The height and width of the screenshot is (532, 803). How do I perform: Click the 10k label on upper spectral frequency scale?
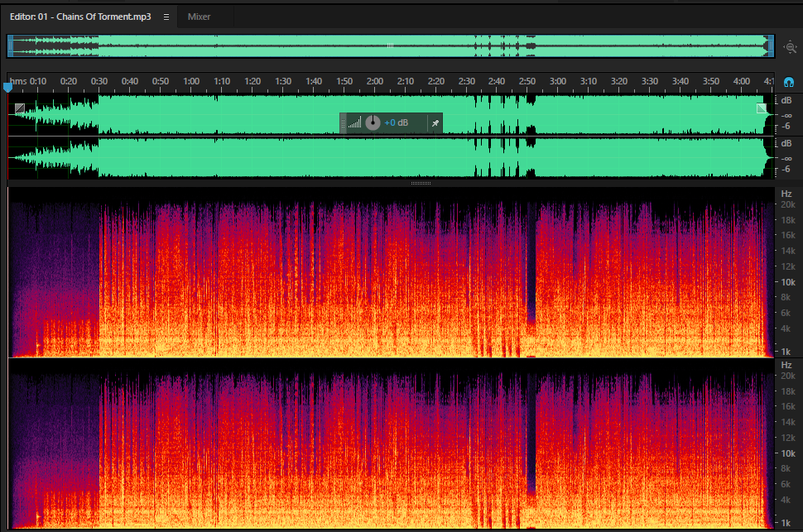coord(788,282)
